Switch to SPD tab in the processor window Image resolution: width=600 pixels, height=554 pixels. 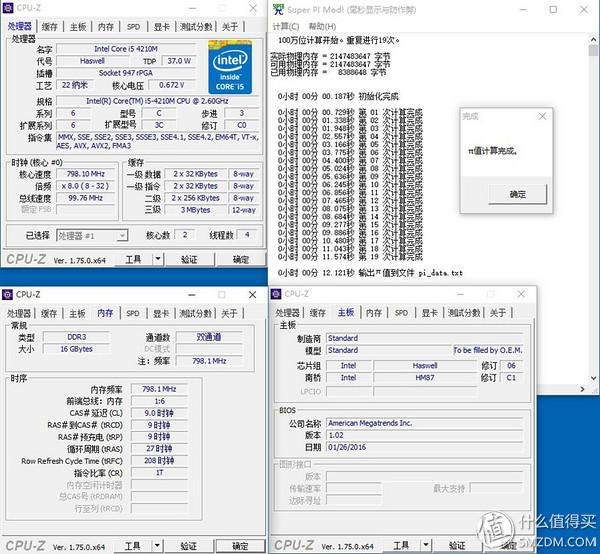coord(134,27)
